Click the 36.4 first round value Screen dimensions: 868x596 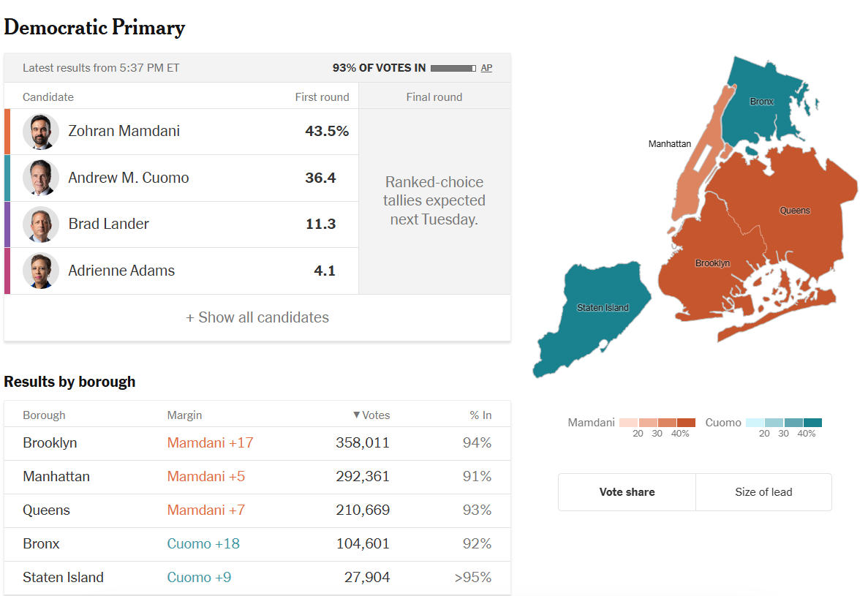pyautogui.click(x=320, y=178)
